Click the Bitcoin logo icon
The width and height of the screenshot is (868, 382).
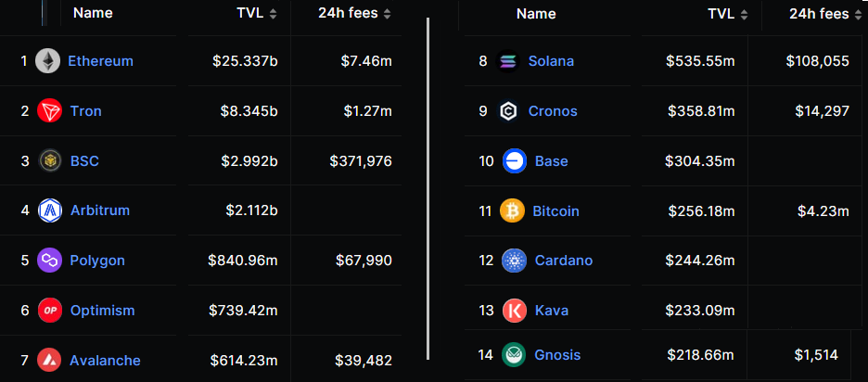coord(512,210)
